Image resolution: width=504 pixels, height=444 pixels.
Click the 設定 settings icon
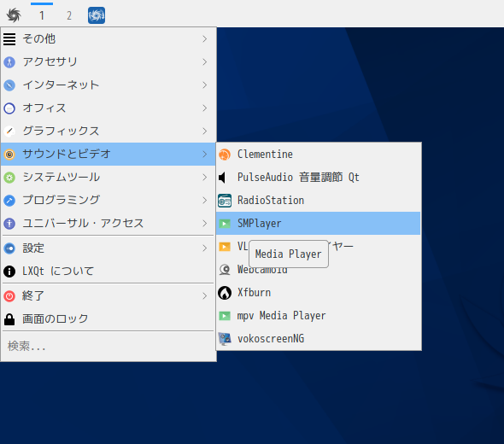pyautogui.click(x=9, y=248)
